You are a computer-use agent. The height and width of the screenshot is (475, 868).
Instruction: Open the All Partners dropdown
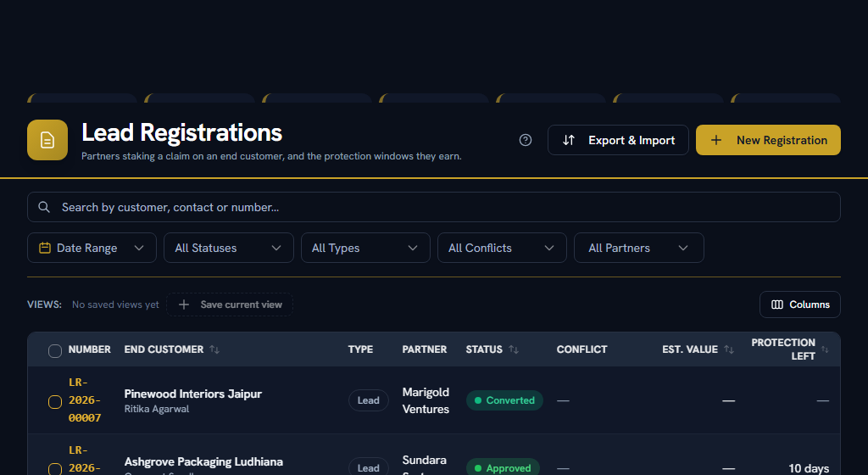click(x=639, y=248)
